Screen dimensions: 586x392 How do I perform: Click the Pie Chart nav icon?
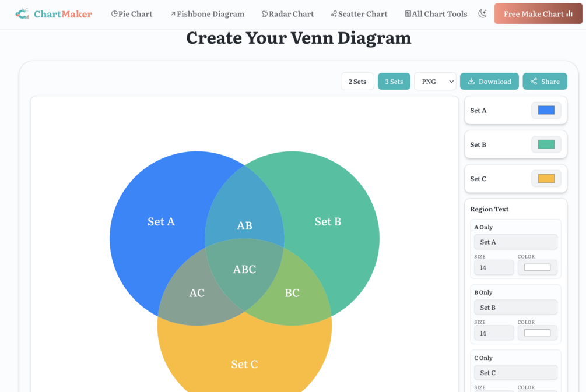coord(114,14)
